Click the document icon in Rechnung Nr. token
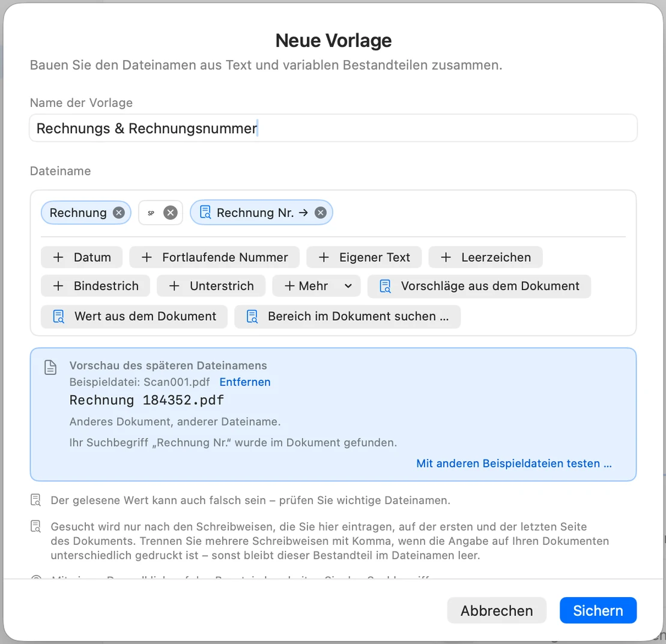The height and width of the screenshot is (644, 666). click(205, 212)
